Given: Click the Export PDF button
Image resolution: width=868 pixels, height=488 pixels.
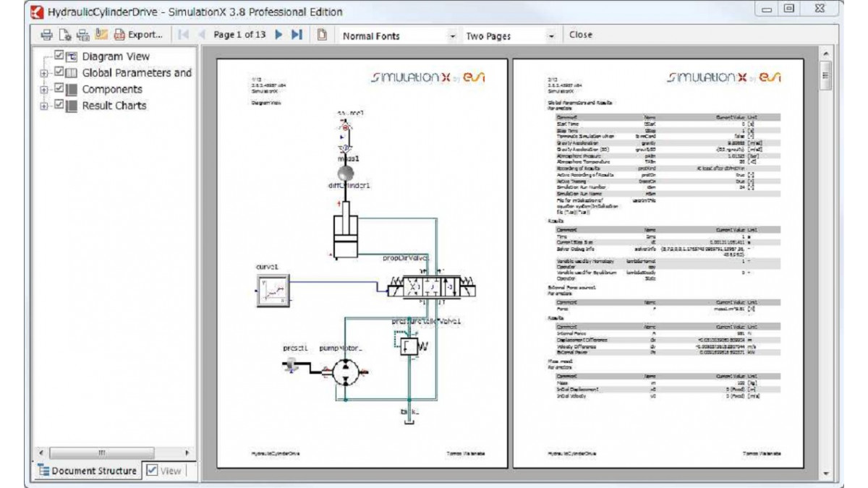Looking at the screenshot, I should click(138, 35).
